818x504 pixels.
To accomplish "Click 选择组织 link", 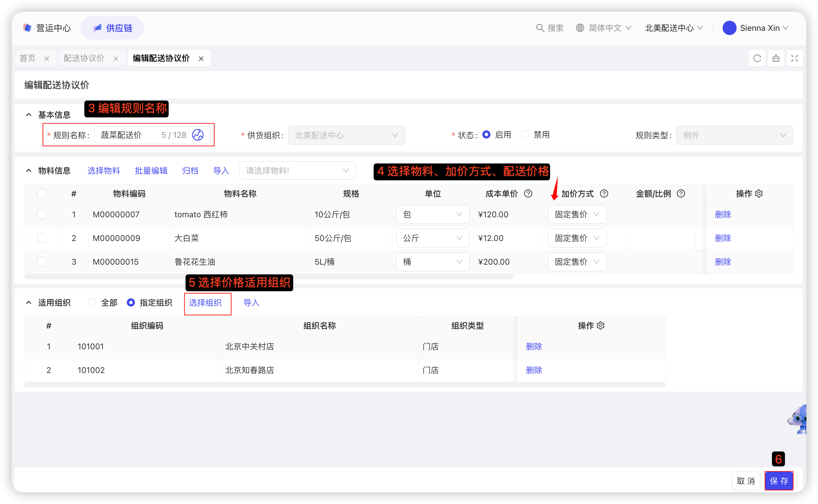I will click(205, 303).
